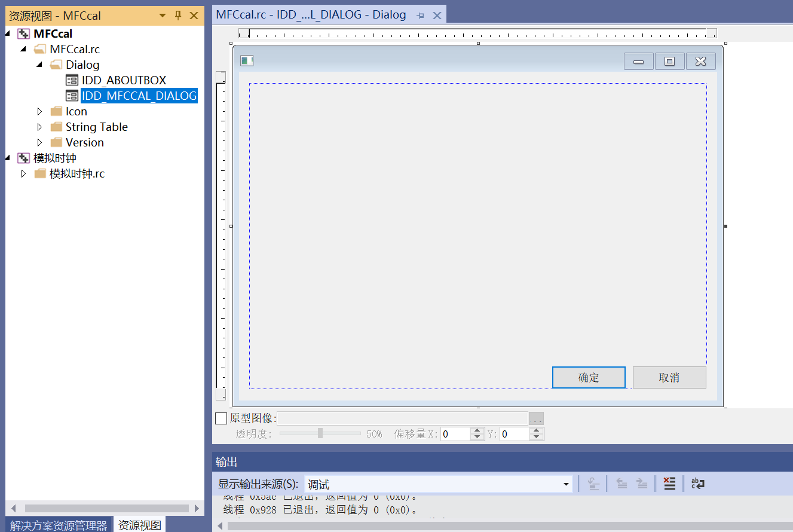Toggle auto-hide pin on Resource View panel
Viewport: 793px width, 532px height.
(x=177, y=16)
